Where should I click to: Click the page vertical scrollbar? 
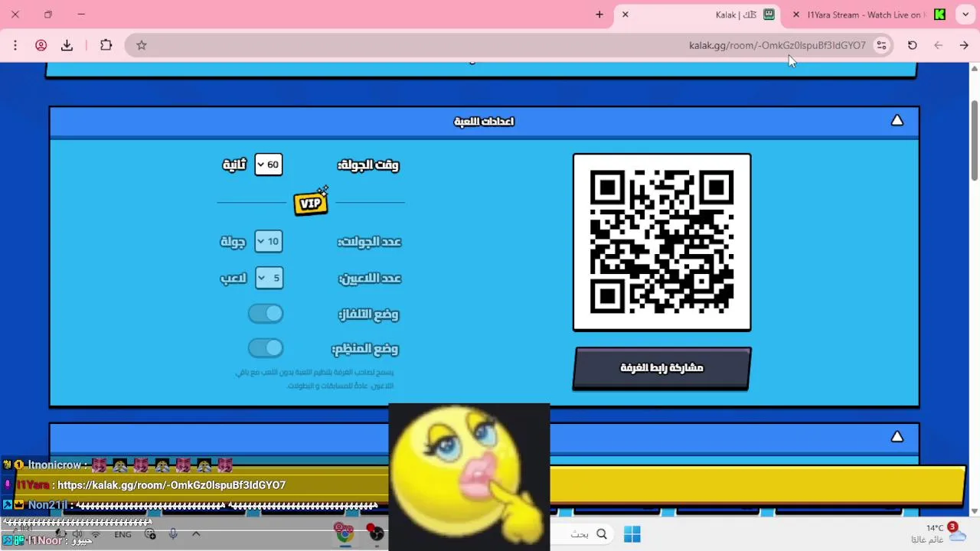[975, 142]
